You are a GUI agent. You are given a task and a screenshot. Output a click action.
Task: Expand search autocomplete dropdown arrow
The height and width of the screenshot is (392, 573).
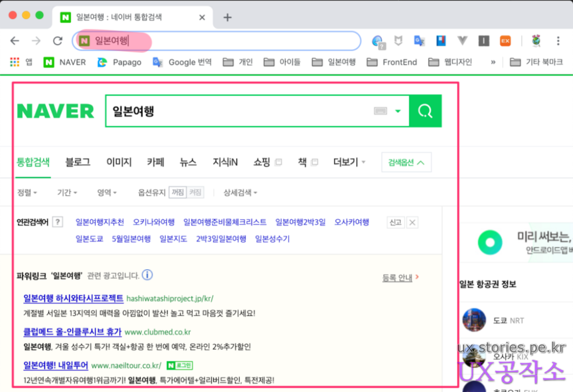pyautogui.click(x=398, y=111)
